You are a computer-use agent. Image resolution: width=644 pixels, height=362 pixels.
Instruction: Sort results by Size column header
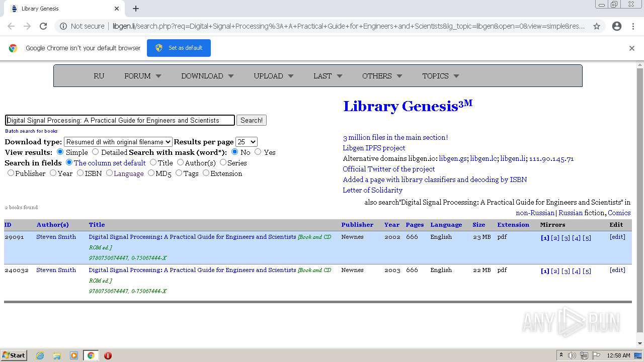479,225
